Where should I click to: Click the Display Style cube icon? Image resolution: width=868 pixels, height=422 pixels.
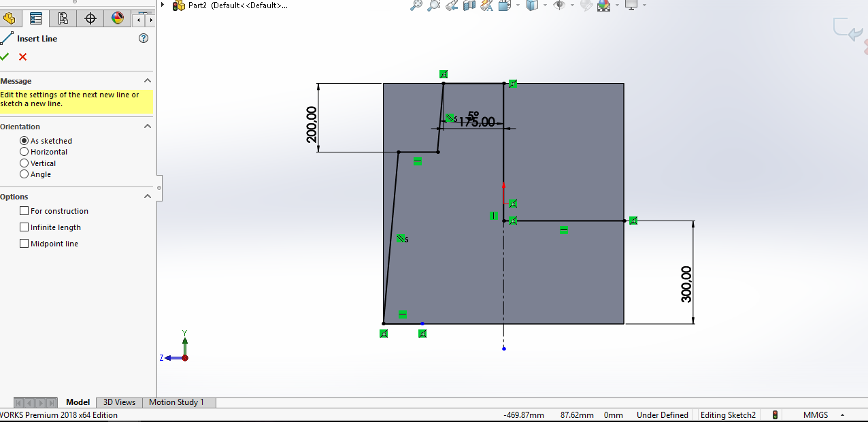(532, 5)
